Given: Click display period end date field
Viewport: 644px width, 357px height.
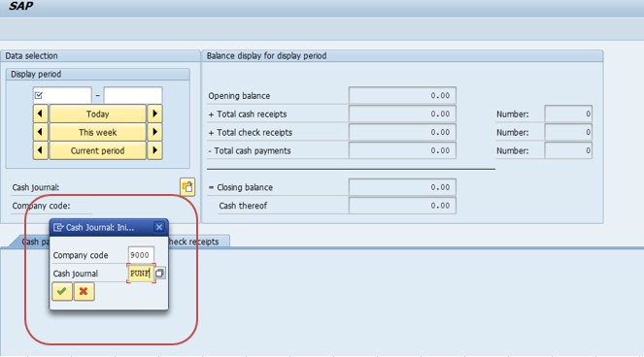Looking at the screenshot, I should tap(133, 95).
